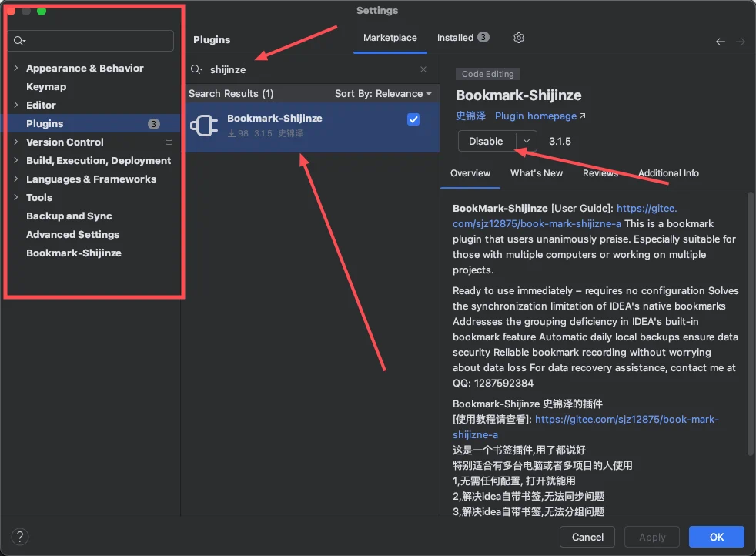The image size is (756, 556).
Task: Click the Bookmark-Shijinze plug icon
Action: (205, 126)
